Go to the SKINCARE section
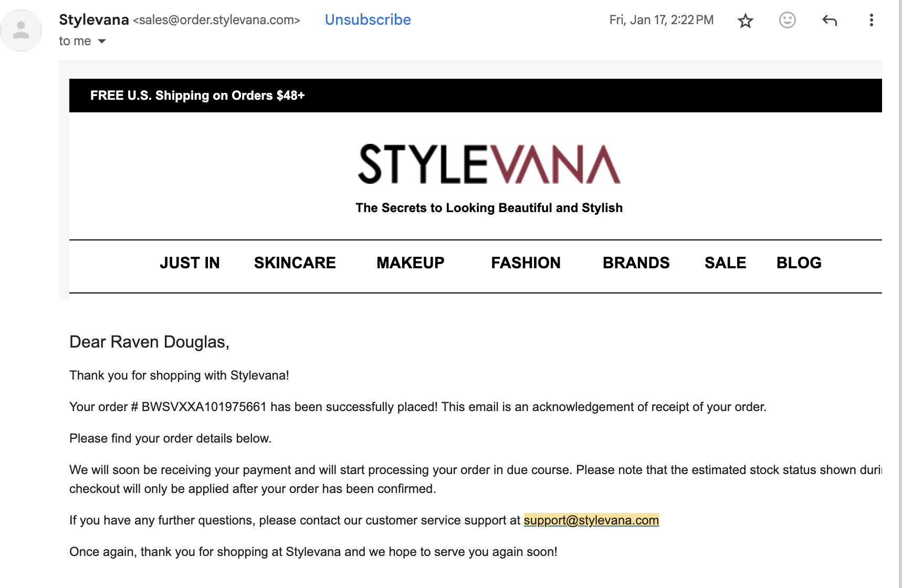The height and width of the screenshot is (588, 902). click(x=295, y=263)
